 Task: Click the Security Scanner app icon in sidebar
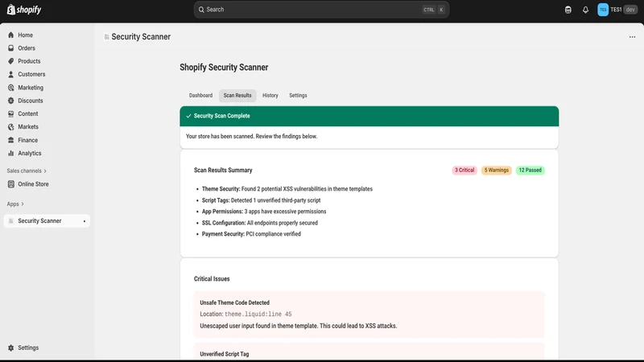[11, 220]
